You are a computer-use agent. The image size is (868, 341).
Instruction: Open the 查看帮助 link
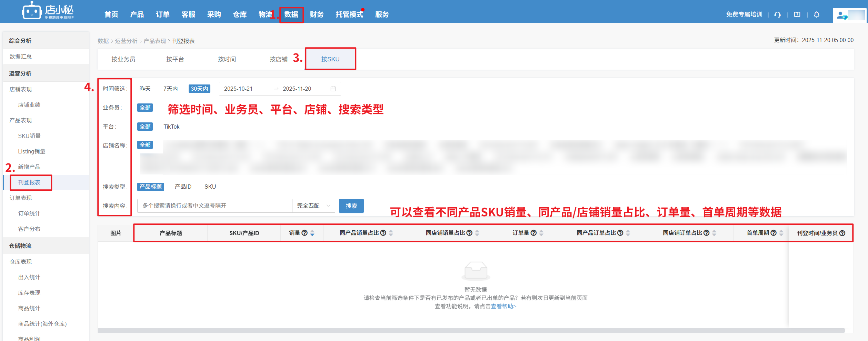click(x=503, y=306)
